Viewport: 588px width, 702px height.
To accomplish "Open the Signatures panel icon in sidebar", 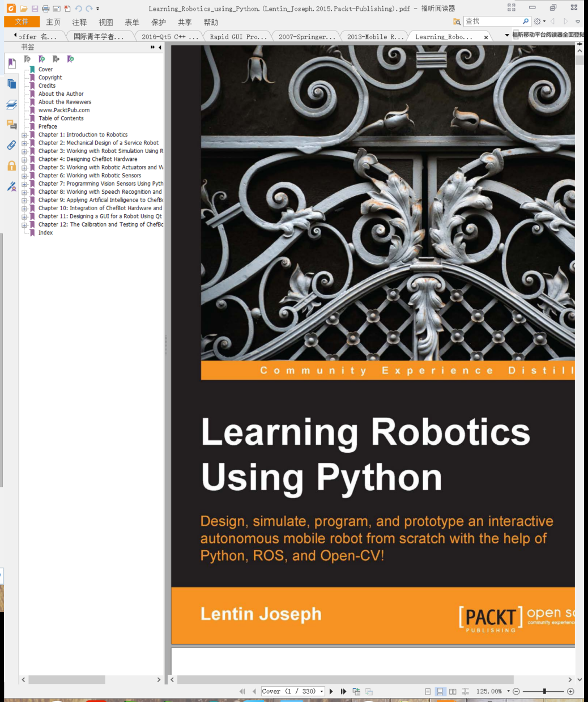I will click(x=11, y=186).
